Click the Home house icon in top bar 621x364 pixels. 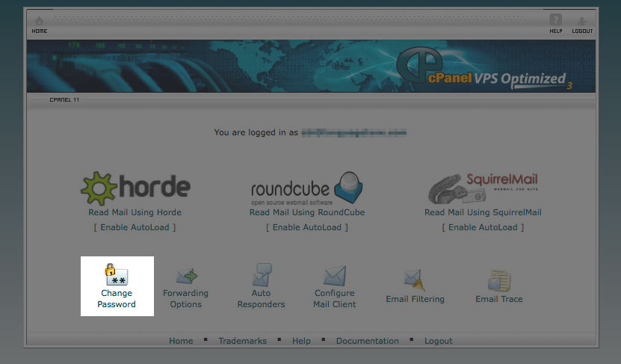pos(39,21)
